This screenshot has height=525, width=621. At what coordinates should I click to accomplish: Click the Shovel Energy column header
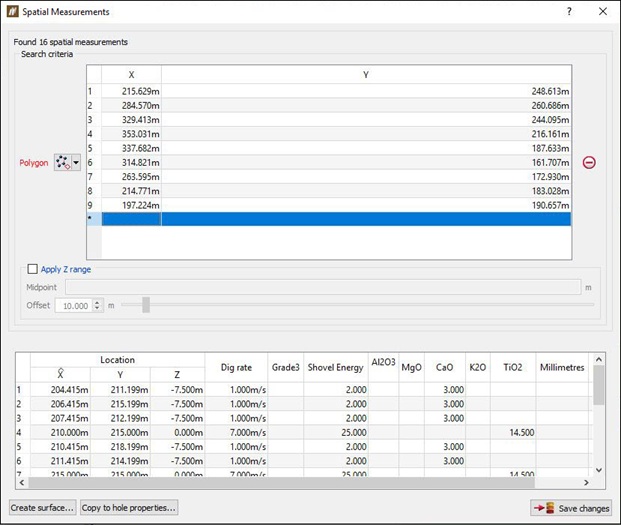[x=336, y=367]
